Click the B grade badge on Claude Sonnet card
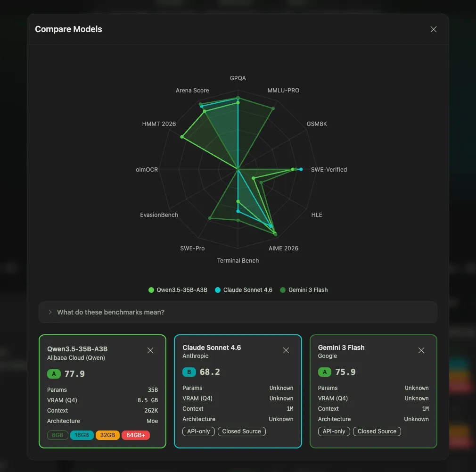This screenshot has width=476, height=472. click(189, 372)
